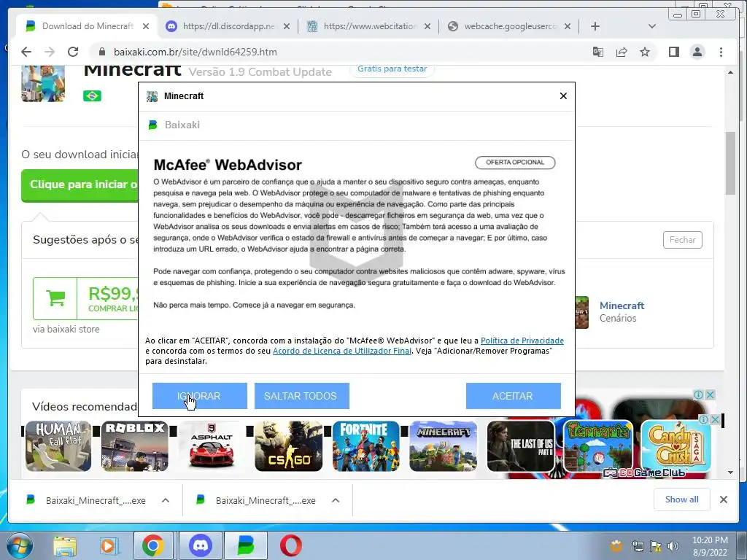
Task: Click the green Clique para iniciar download button
Action: pyautogui.click(x=80, y=184)
